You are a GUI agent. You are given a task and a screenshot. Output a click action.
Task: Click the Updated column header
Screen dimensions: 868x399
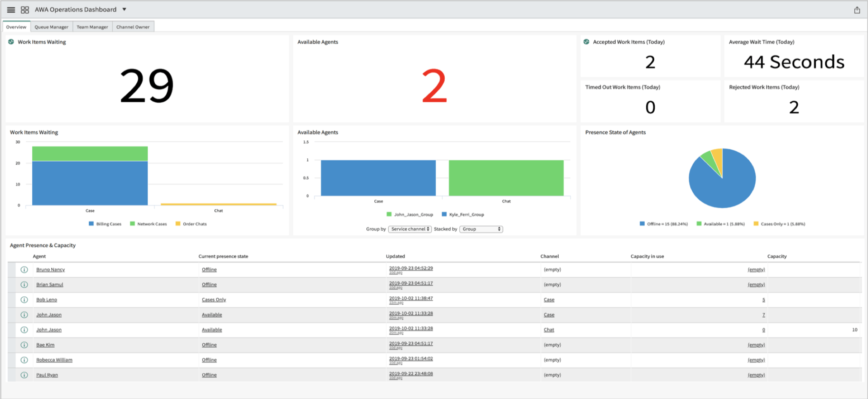[395, 256]
